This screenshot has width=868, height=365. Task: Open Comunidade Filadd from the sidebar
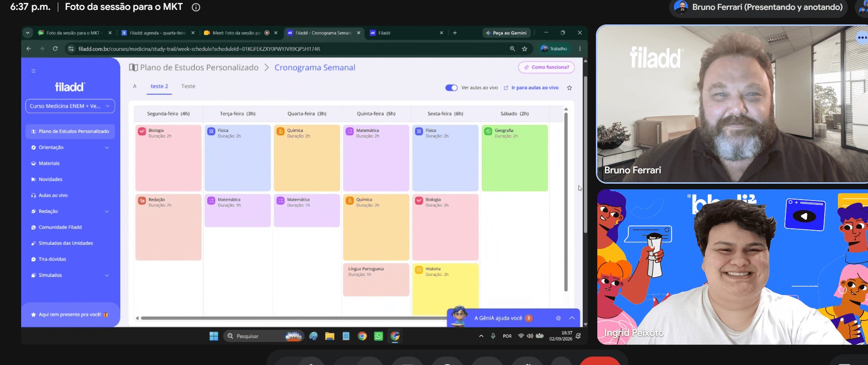pyautogui.click(x=60, y=227)
